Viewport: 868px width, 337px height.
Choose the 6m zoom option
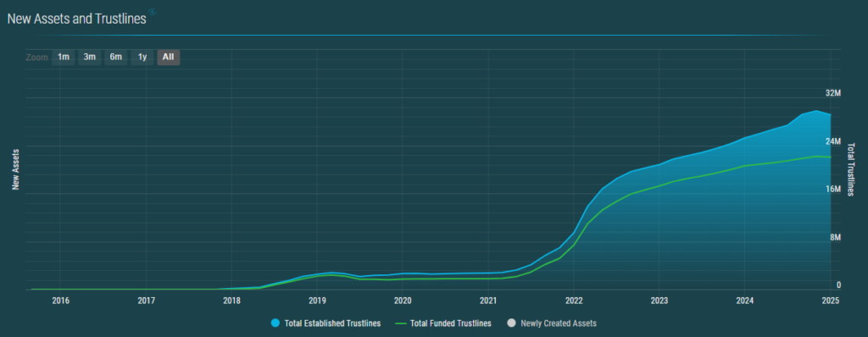[x=115, y=57]
